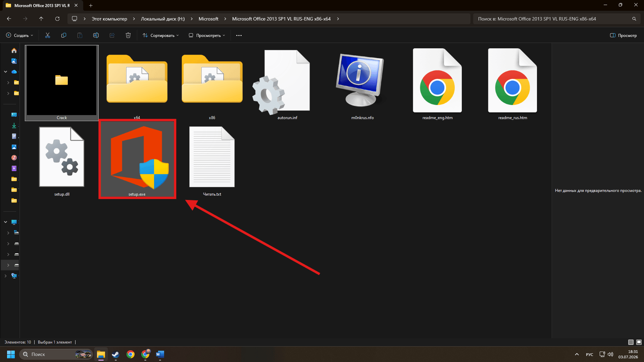
Task: Open the three-dots more options menu
Action: coord(239,35)
